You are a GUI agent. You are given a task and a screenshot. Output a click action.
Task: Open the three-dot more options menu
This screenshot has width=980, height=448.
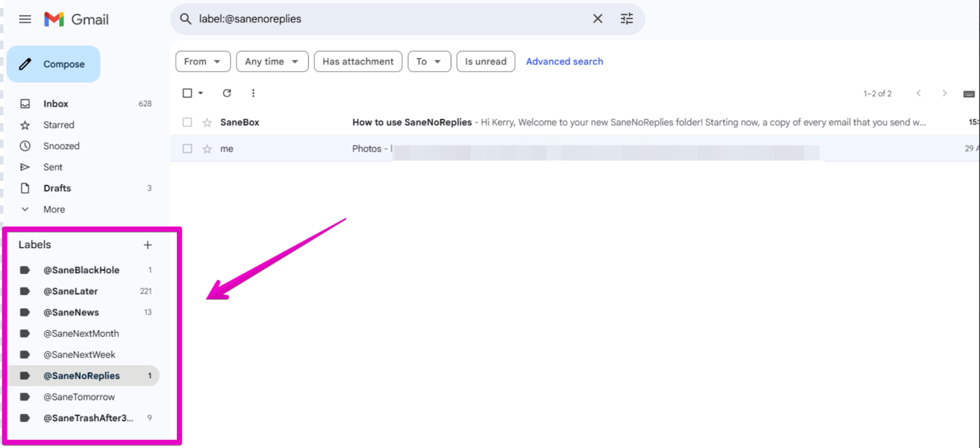click(x=253, y=93)
